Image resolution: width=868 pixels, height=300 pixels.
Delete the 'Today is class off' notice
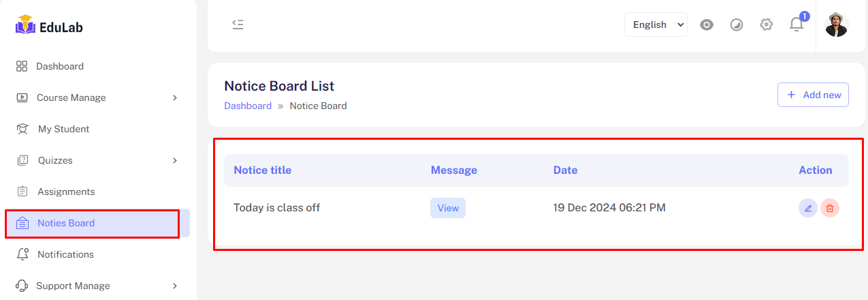coord(829,209)
